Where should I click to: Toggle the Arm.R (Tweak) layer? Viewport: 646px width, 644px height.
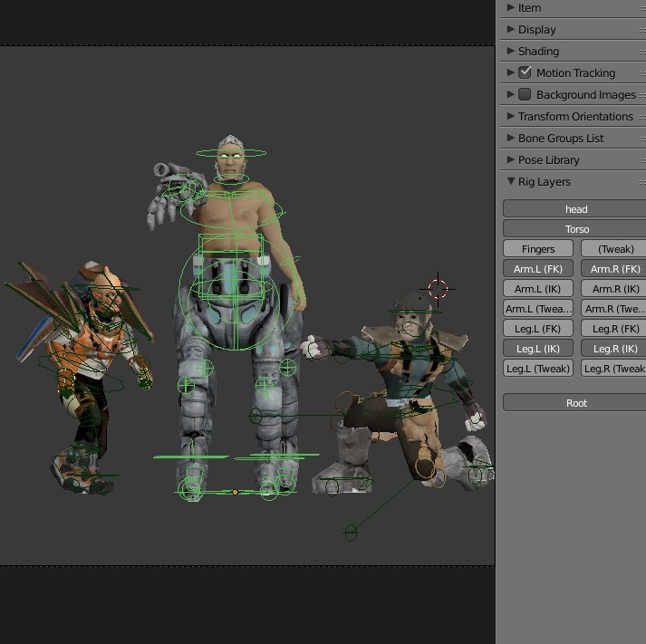613,308
